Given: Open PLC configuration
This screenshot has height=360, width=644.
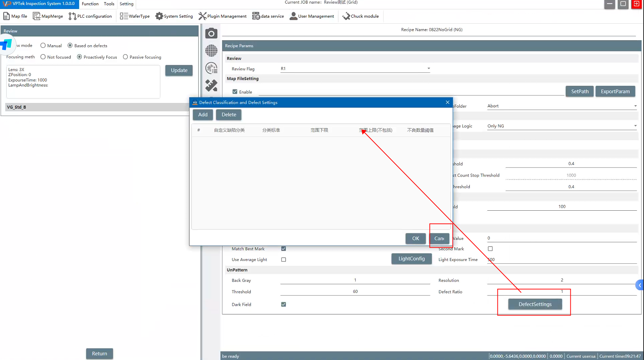Looking at the screenshot, I should (x=90, y=16).
